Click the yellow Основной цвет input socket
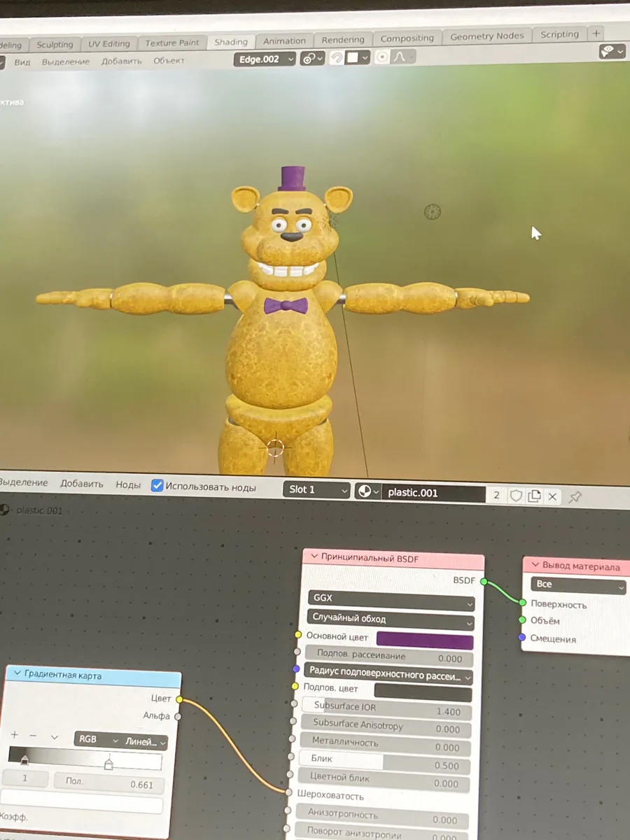This screenshot has width=630, height=840. click(x=298, y=635)
